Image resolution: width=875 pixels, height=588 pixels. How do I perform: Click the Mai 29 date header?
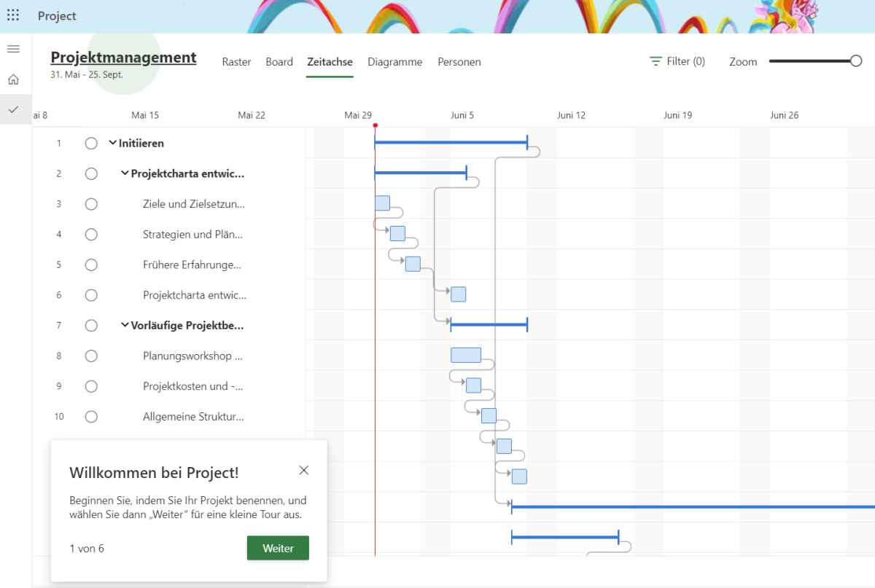(358, 115)
